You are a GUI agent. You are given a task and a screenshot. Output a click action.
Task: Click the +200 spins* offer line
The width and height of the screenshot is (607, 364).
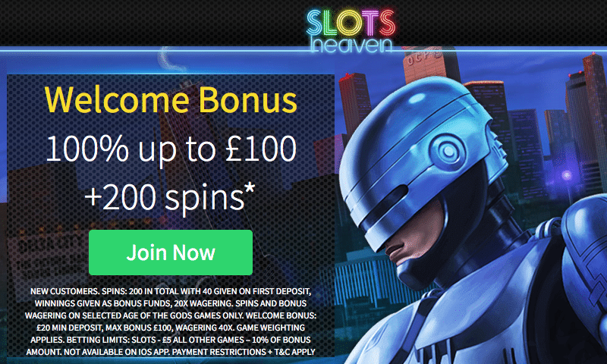[x=170, y=197]
